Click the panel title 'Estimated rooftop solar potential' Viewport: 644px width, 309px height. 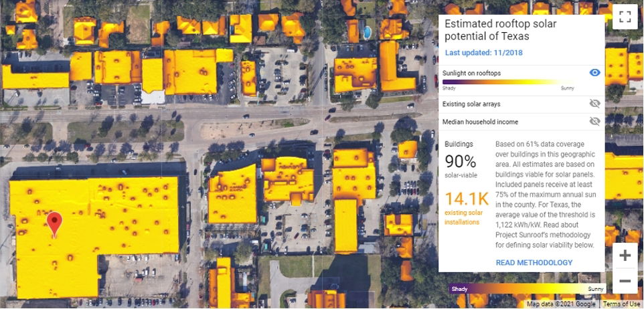point(500,29)
